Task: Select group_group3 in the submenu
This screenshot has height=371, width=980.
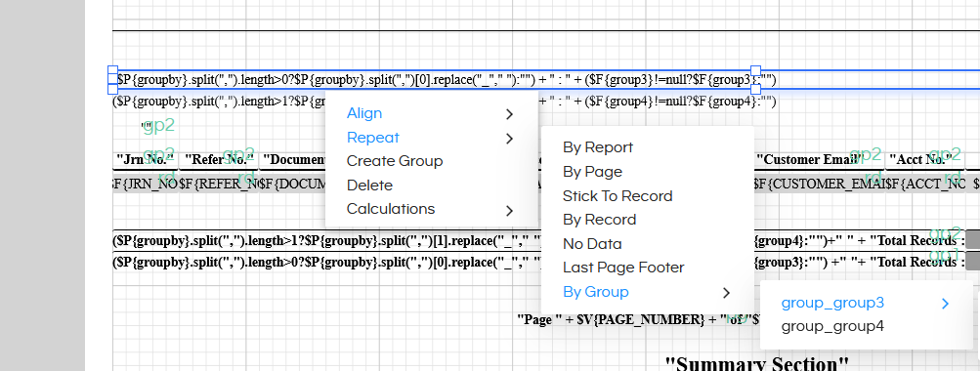Action: coord(832,303)
